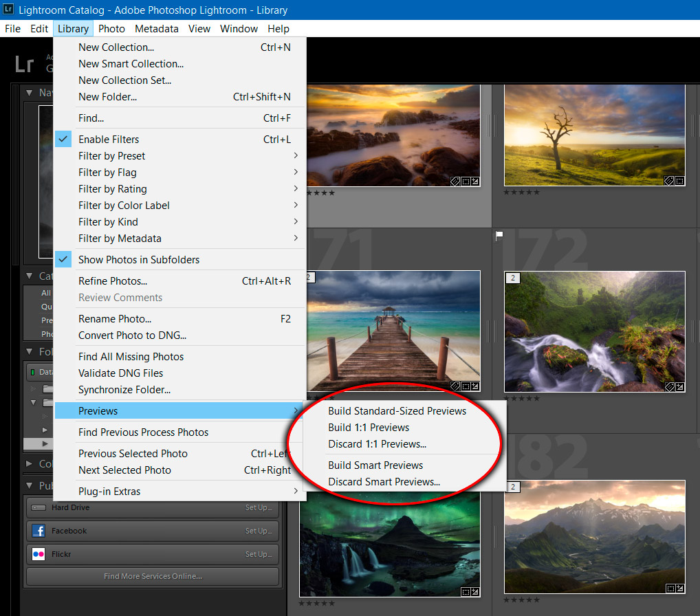Click the adjustments badge on the waterfall thumbnail
Viewport: 700px width, 616px height.
680,386
